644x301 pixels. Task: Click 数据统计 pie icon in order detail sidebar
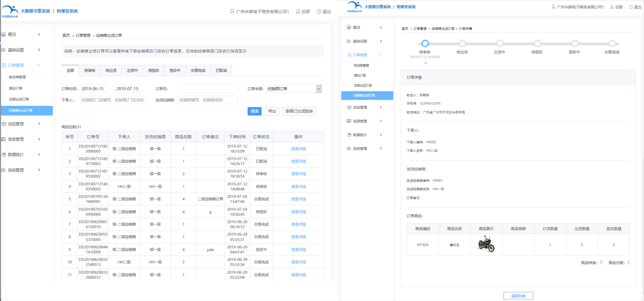(349, 135)
